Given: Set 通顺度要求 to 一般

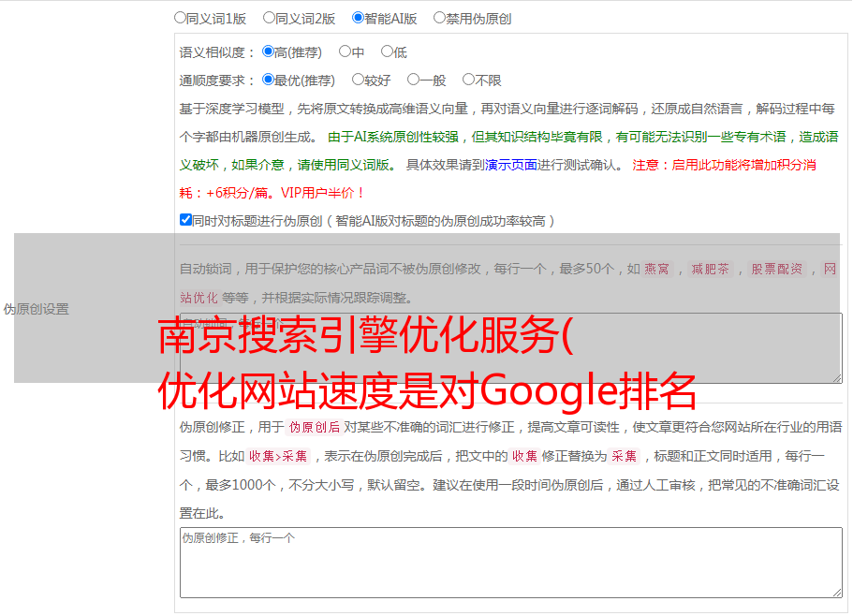Looking at the screenshot, I should (x=414, y=80).
